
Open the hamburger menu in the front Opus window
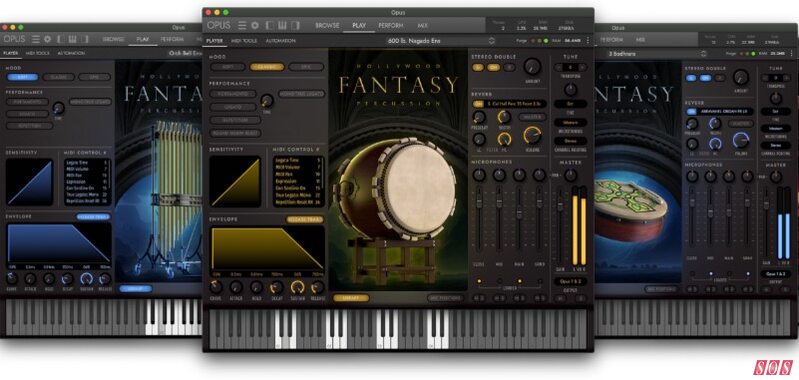pyautogui.click(x=243, y=25)
